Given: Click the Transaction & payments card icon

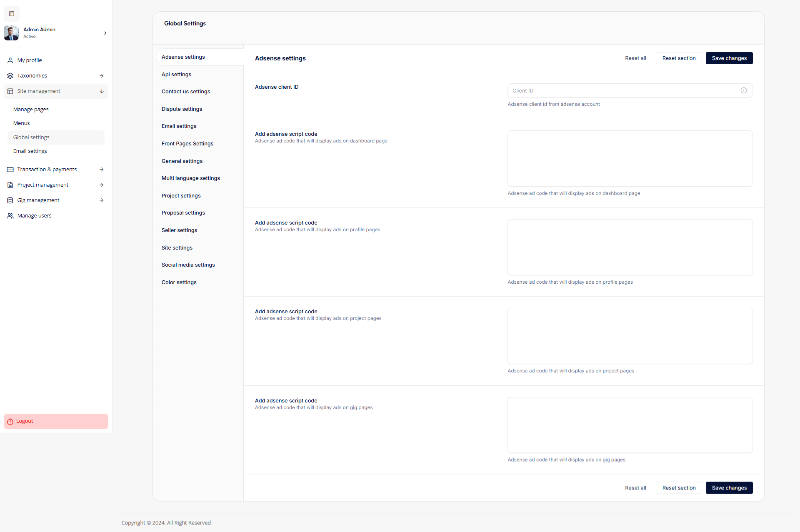Looking at the screenshot, I should [10, 170].
